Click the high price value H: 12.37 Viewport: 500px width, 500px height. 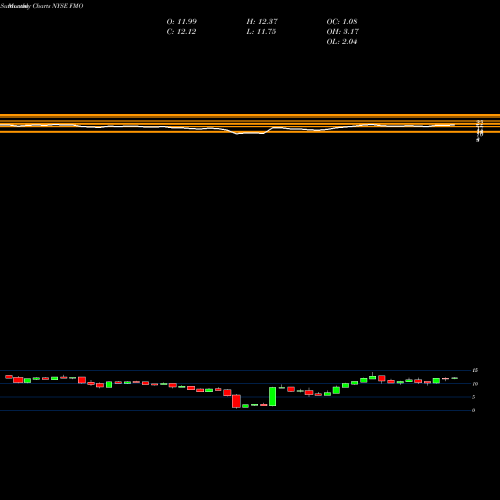click(262, 22)
